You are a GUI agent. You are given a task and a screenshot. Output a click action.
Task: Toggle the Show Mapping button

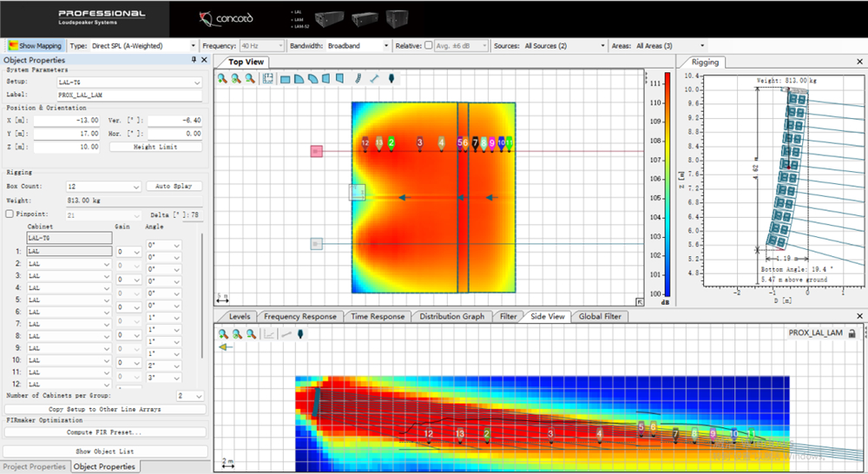click(x=36, y=45)
